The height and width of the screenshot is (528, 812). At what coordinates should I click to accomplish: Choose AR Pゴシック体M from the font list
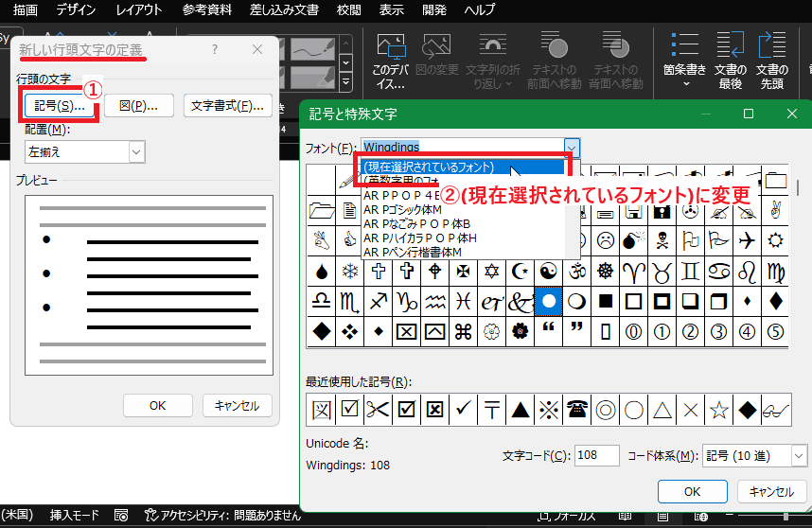(402, 209)
